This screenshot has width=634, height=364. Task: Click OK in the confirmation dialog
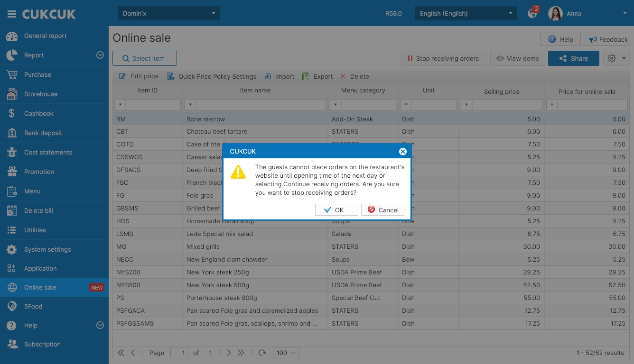[x=336, y=210]
